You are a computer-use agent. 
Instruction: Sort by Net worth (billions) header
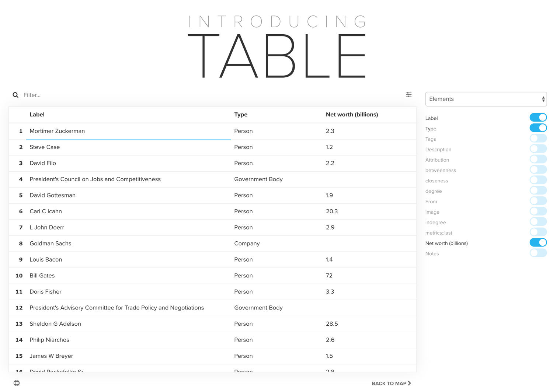[x=352, y=115]
